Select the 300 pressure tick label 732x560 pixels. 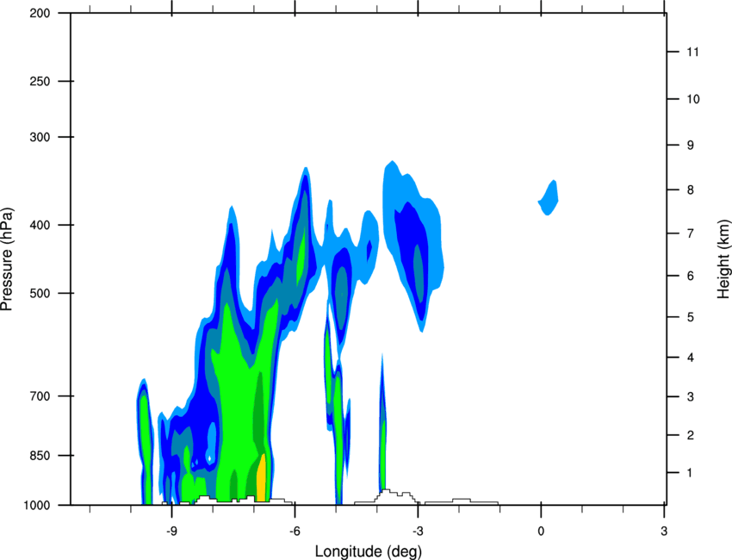coord(40,137)
